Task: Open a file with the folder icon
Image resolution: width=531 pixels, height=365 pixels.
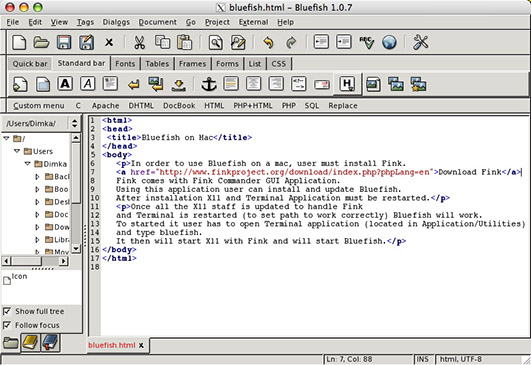Action: (41, 43)
